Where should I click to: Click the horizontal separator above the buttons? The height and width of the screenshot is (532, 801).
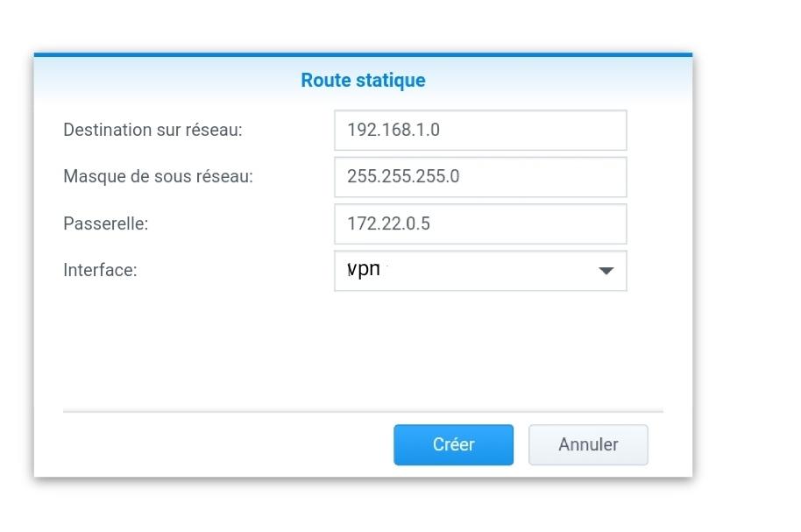point(363,410)
